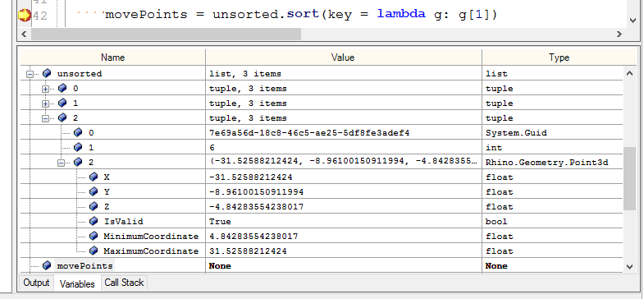Screen dimensions: 644x299
Task: Click the Rhino.Geometry.Point3d type cell
Action: (552, 163)
